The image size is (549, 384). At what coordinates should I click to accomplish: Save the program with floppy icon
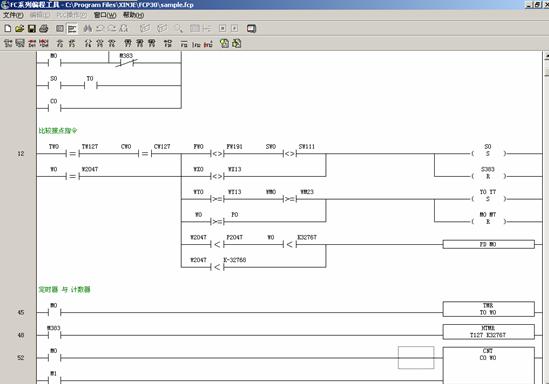point(32,29)
